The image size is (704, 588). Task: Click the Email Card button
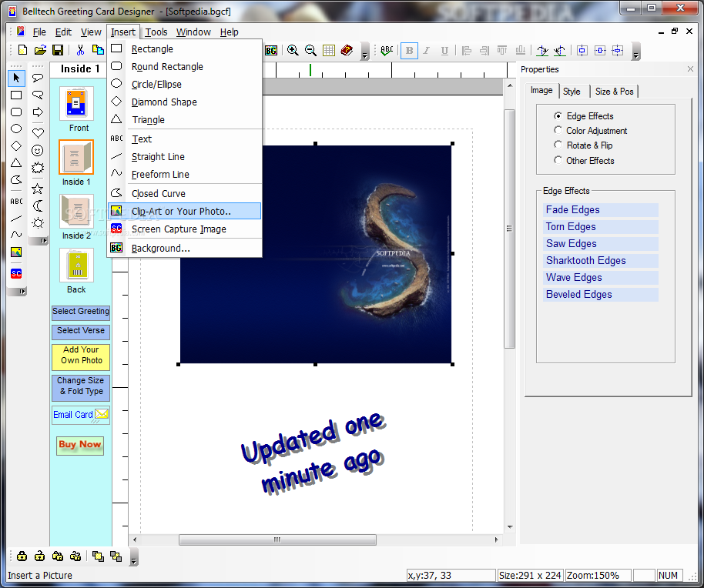click(x=81, y=414)
